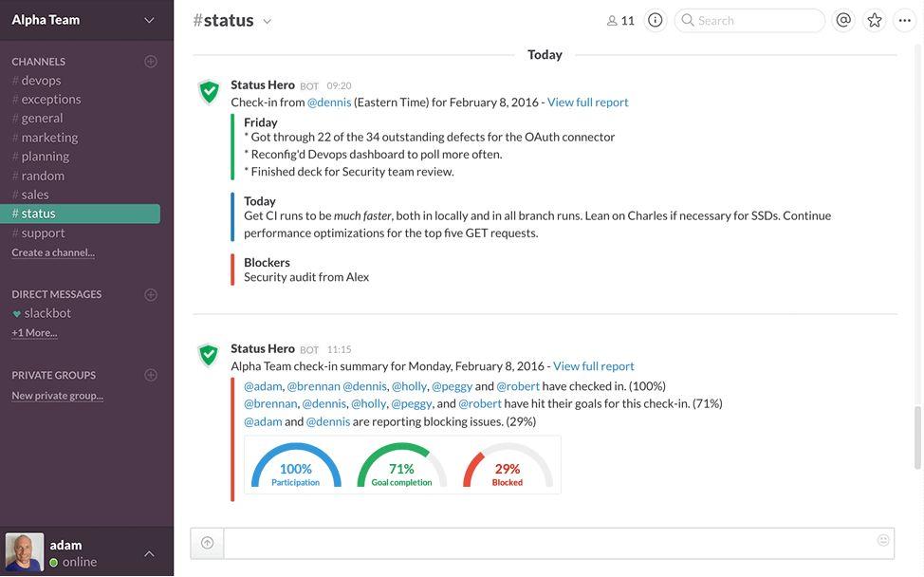This screenshot has height=577, width=924.
Task: Open direct message with slackbot
Action: click(47, 313)
